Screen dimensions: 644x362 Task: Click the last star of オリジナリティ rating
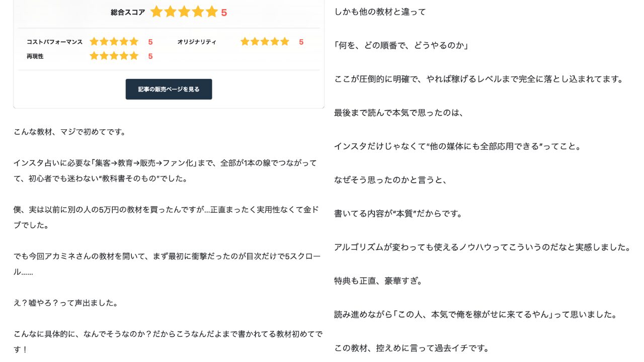click(x=284, y=42)
